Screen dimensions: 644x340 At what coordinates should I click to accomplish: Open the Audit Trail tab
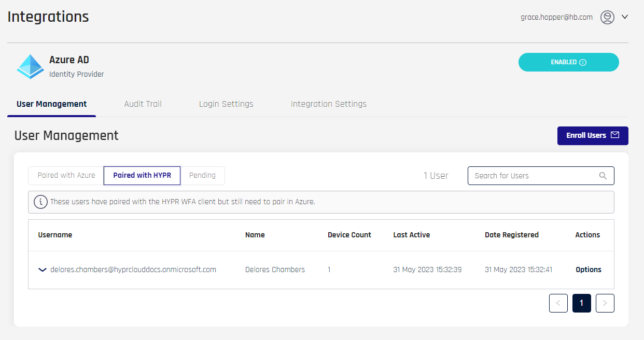(143, 104)
